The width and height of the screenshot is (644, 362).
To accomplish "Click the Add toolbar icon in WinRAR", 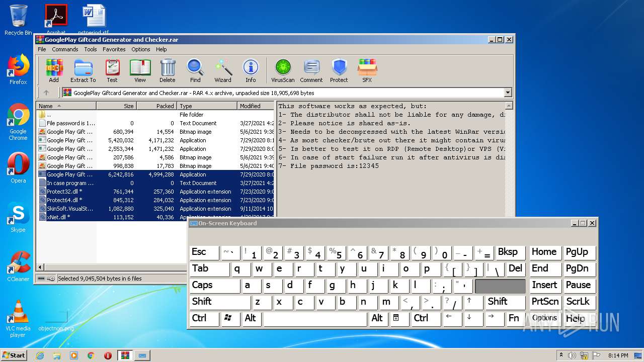I will click(x=54, y=70).
